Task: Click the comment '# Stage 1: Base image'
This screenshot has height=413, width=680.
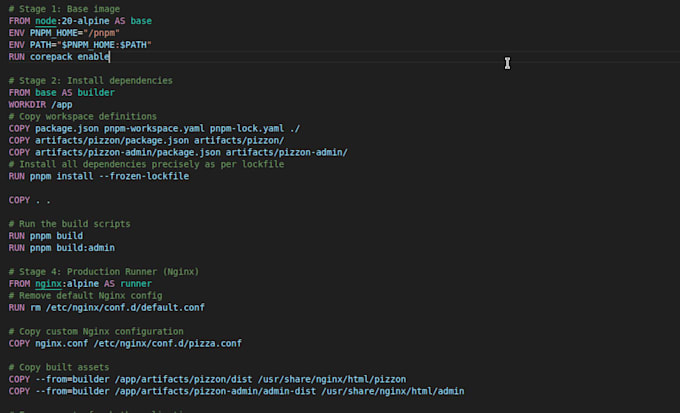Action: pos(64,9)
